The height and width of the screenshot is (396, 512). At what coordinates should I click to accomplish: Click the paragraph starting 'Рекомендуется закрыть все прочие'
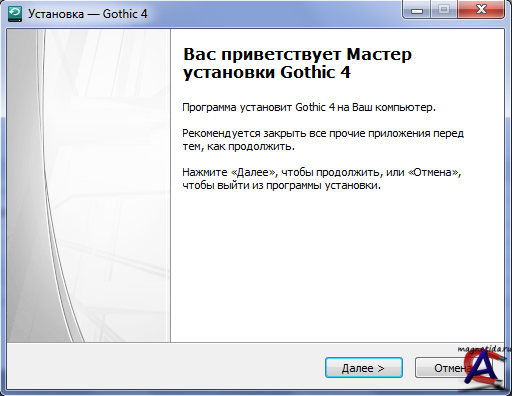[323, 140]
